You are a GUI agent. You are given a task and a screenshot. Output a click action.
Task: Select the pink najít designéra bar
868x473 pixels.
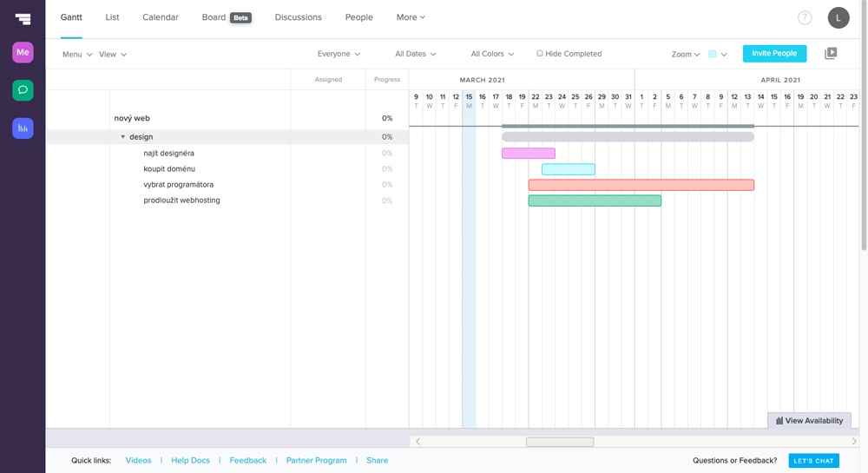click(x=528, y=154)
